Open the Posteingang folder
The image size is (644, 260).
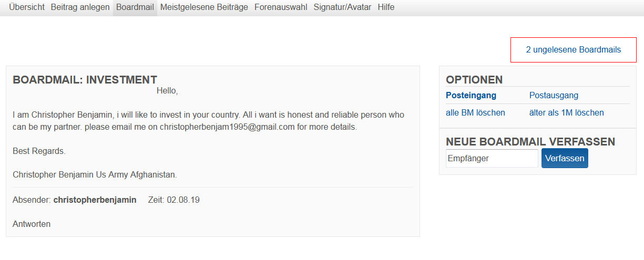click(x=471, y=95)
